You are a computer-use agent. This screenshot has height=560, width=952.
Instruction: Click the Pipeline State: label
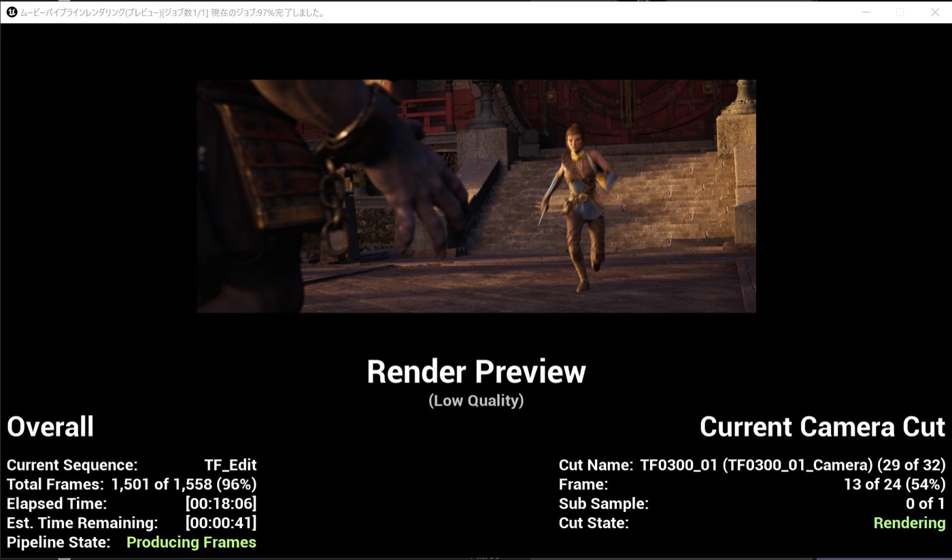(58, 542)
